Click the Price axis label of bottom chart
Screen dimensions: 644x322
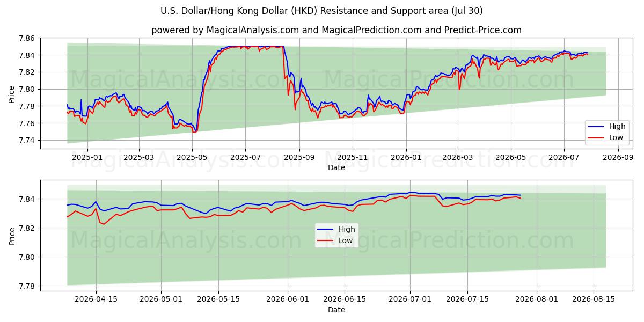click(x=12, y=236)
